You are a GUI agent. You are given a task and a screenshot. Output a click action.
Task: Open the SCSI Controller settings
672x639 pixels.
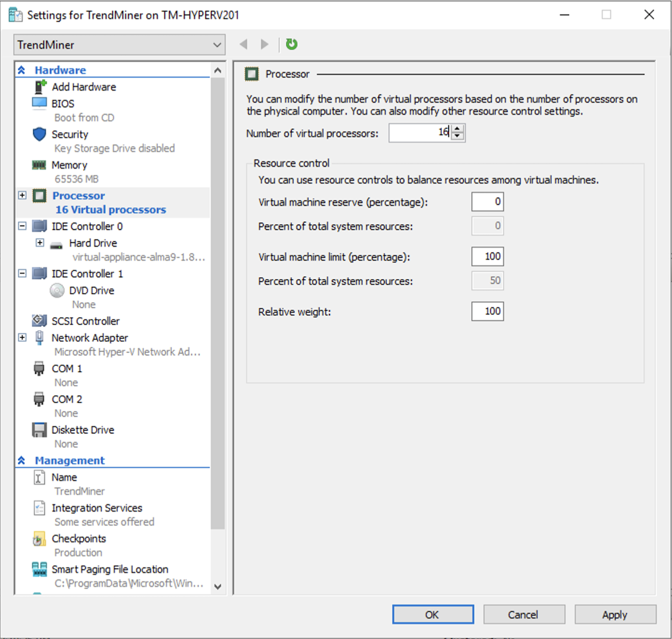[85, 321]
